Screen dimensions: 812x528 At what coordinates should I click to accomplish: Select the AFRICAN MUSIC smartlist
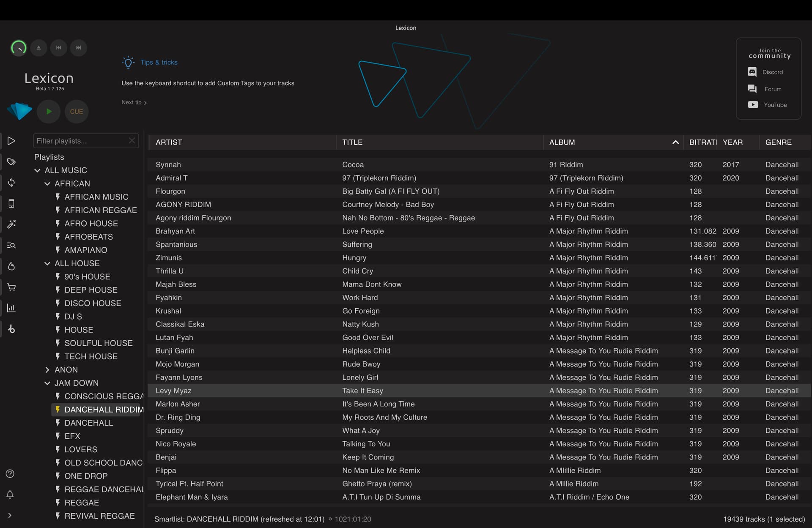(x=96, y=197)
